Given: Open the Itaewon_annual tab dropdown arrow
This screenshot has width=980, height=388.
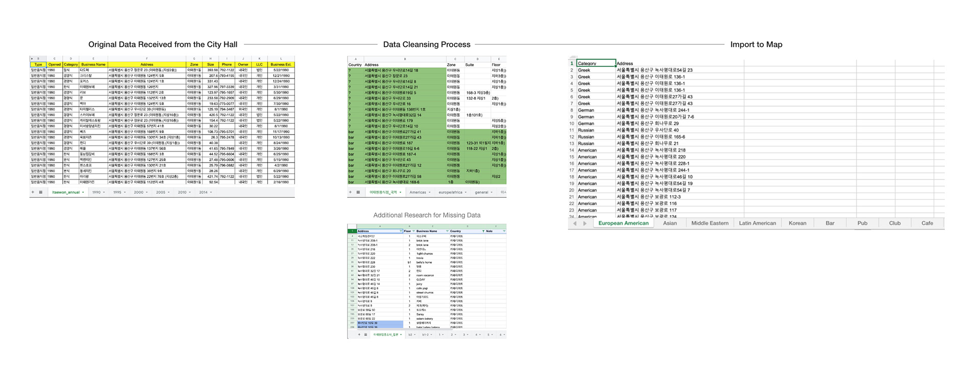Looking at the screenshot, I should click(x=83, y=192).
